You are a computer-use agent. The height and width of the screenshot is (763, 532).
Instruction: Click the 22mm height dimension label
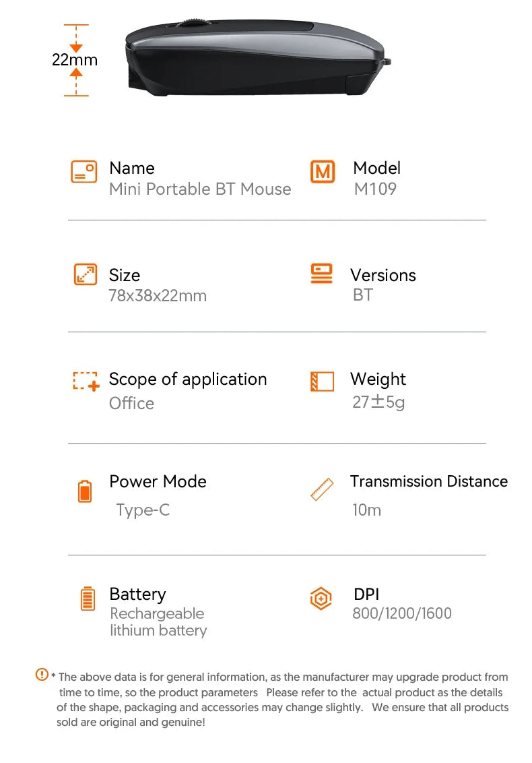pyautogui.click(x=75, y=60)
